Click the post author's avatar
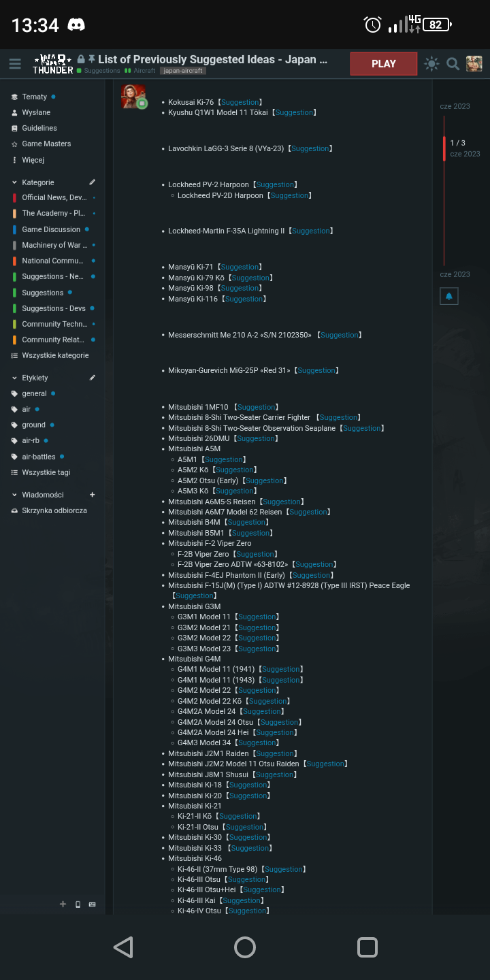 [x=133, y=97]
